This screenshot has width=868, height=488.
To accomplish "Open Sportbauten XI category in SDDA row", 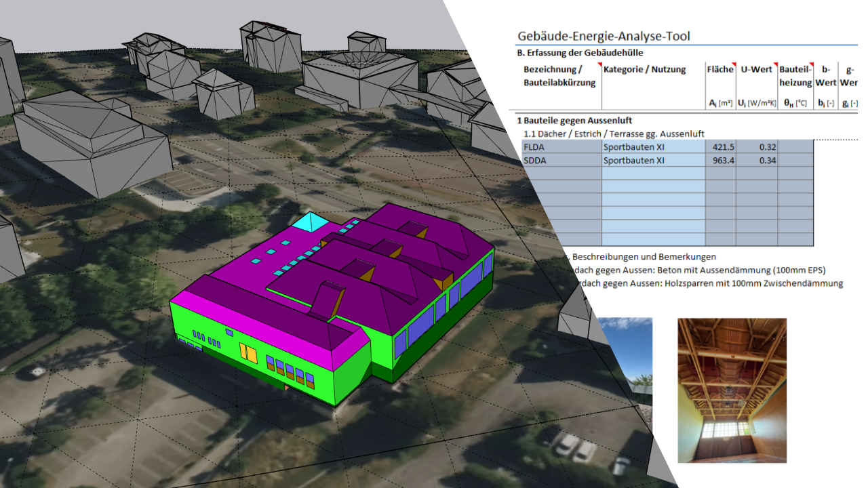I will pos(653,161).
